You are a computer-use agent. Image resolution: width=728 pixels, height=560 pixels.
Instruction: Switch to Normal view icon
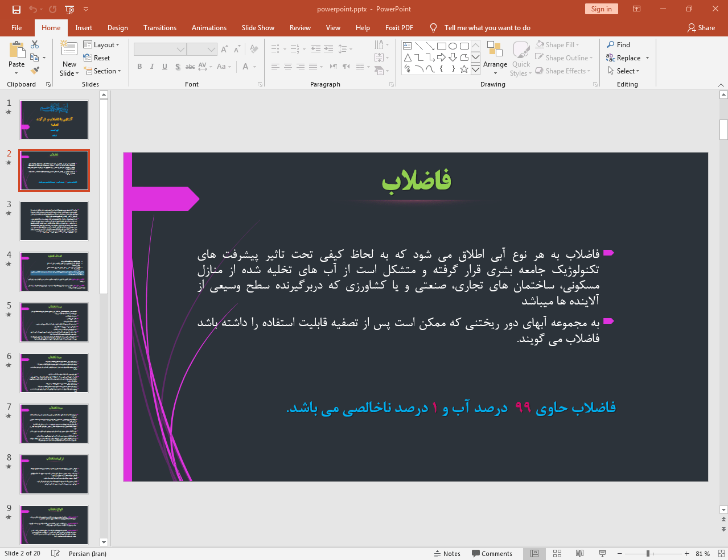tap(534, 553)
